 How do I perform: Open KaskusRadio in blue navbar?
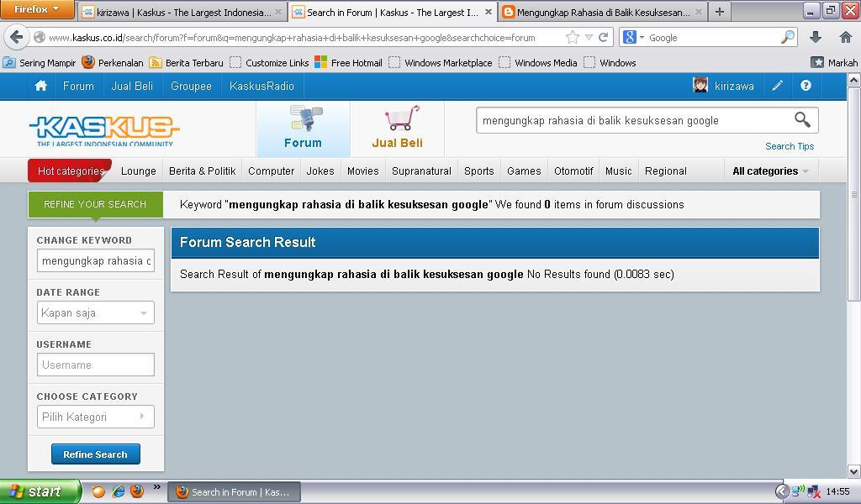(262, 87)
